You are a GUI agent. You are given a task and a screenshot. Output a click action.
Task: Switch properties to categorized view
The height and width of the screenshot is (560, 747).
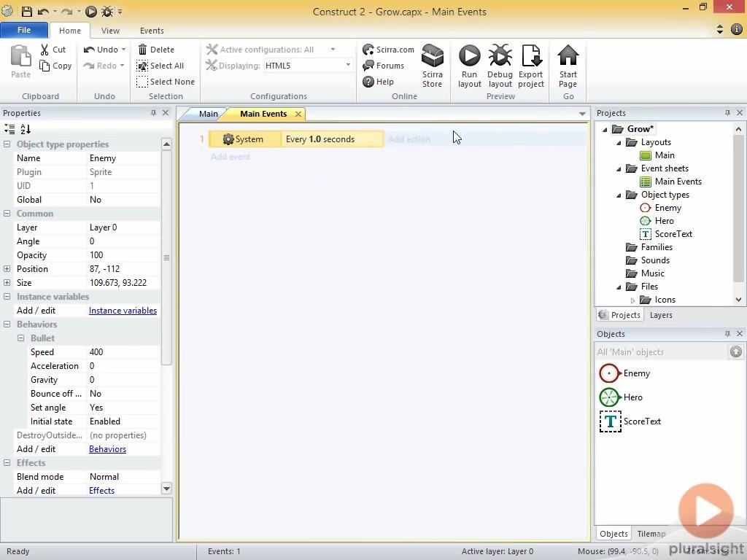(x=9, y=129)
